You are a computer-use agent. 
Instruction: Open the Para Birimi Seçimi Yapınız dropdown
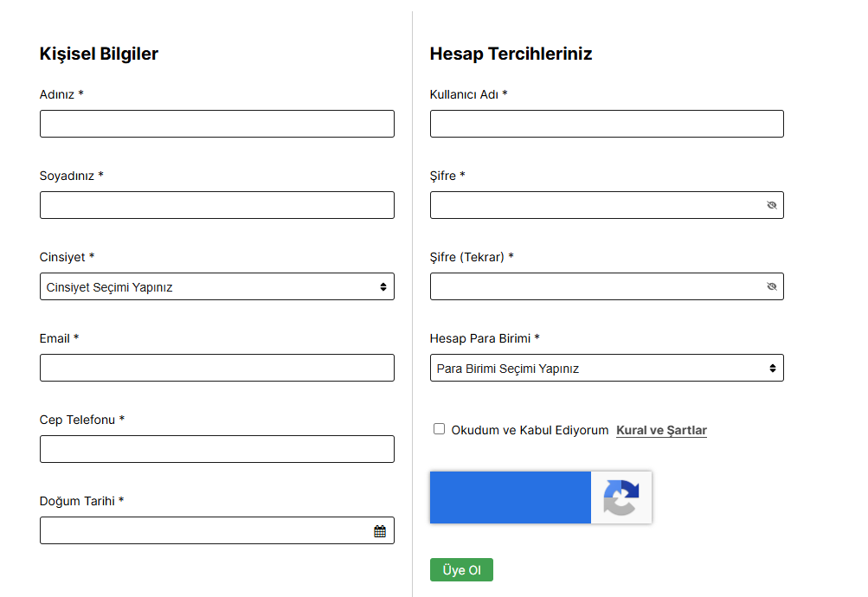[x=607, y=368]
